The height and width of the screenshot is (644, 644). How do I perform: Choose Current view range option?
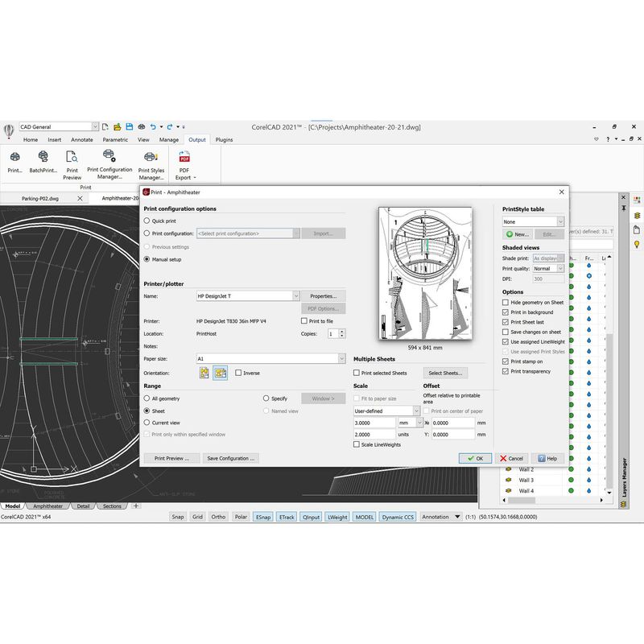tap(147, 423)
